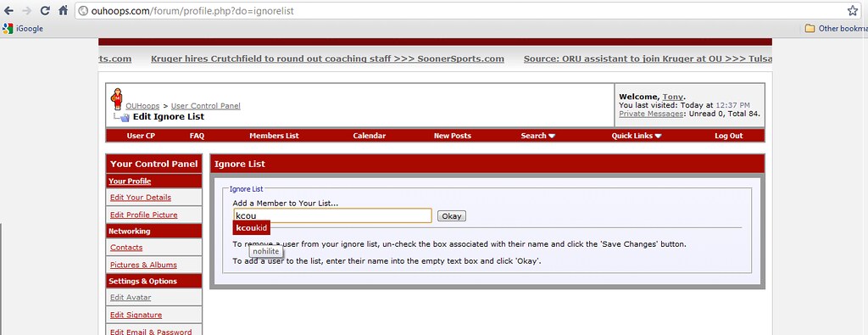This screenshot has width=868, height=335.
Task: Go to browser home icon
Action: click(x=63, y=10)
